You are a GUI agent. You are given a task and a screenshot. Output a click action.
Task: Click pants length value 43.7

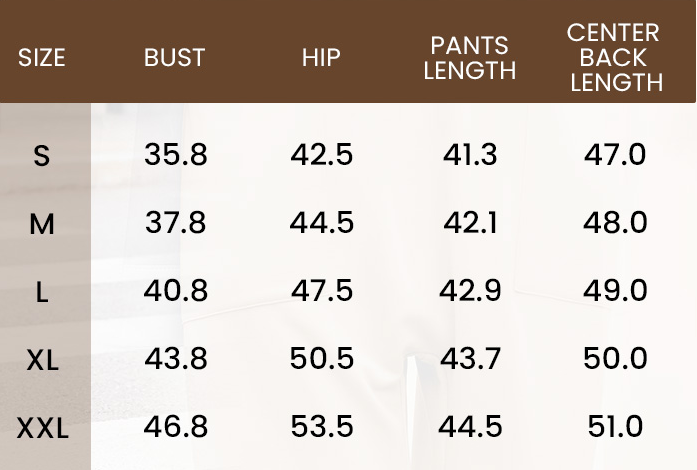coord(470,358)
